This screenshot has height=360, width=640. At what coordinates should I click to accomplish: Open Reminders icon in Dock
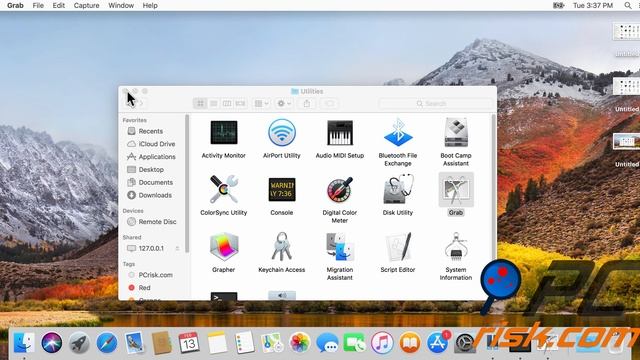pos(244,342)
